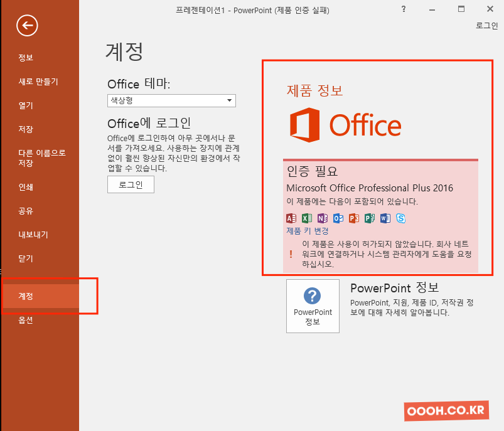The height and width of the screenshot is (431, 504).
Task: Click the 계정 page title
Action: (x=124, y=51)
